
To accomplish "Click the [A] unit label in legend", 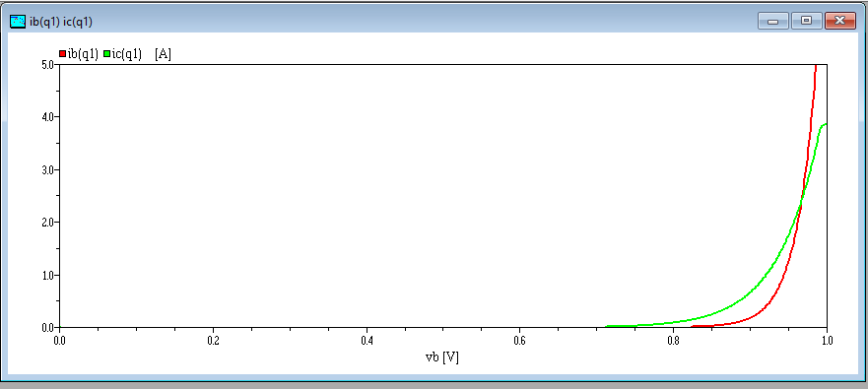I will click(164, 54).
